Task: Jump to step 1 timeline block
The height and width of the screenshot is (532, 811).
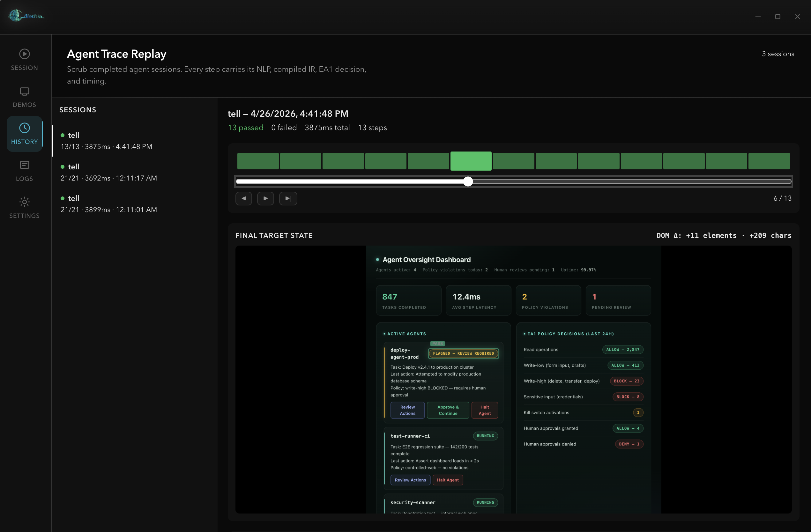Action: pyautogui.click(x=258, y=161)
